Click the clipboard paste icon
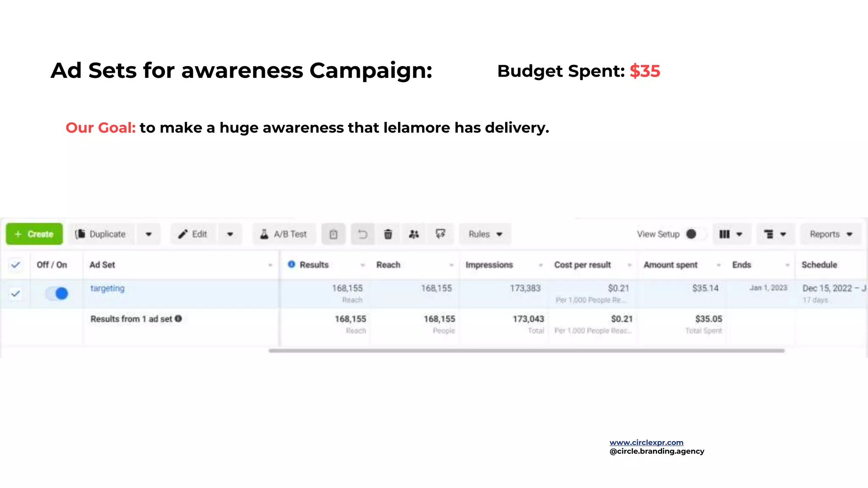This screenshot has width=868, height=488. point(334,234)
